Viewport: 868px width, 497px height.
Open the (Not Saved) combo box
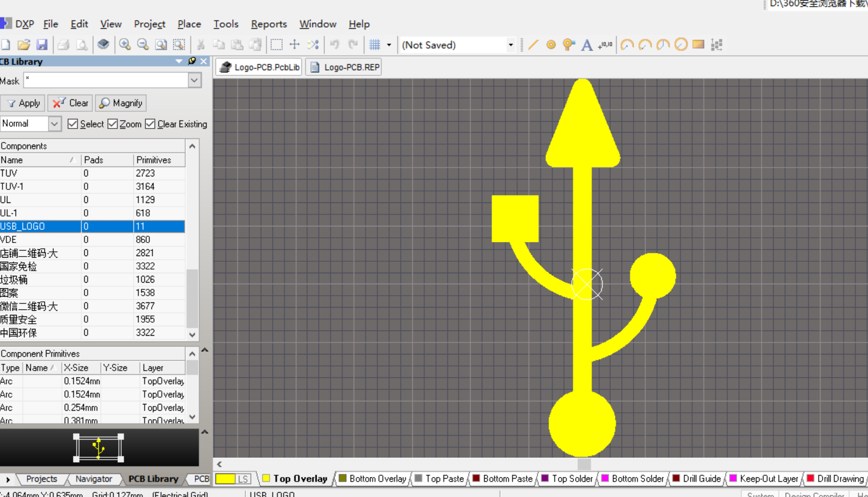[x=457, y=45]
